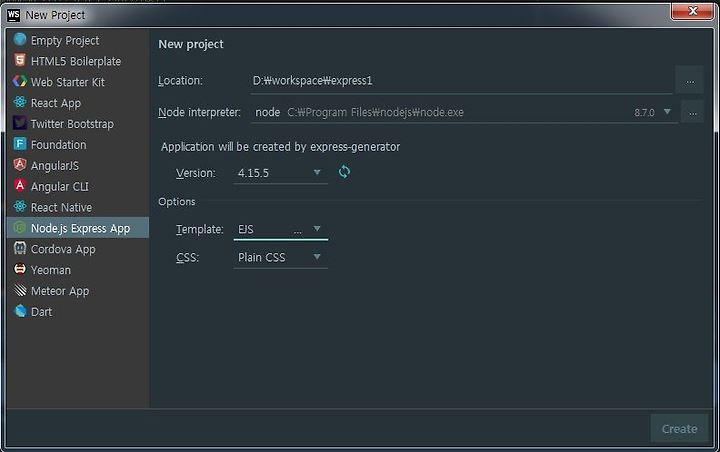Click the Twitter Bootstrap icon
The height and width of the screenshot is (452, 720).
tap(20, 123)
